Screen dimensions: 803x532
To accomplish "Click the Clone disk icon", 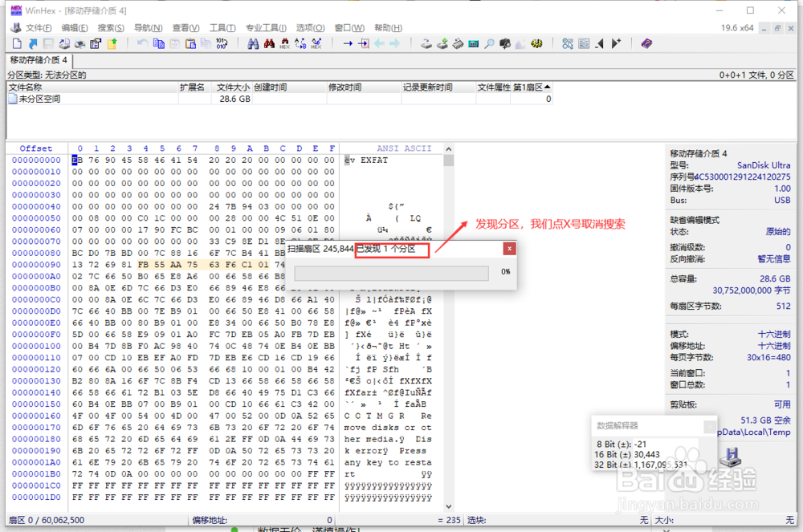I will 442,43.
